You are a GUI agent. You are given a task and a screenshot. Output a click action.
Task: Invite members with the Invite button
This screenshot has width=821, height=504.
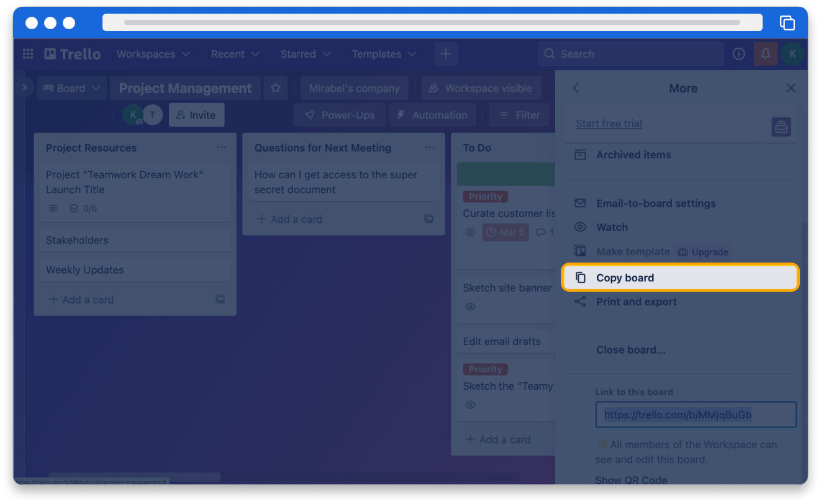196,115
